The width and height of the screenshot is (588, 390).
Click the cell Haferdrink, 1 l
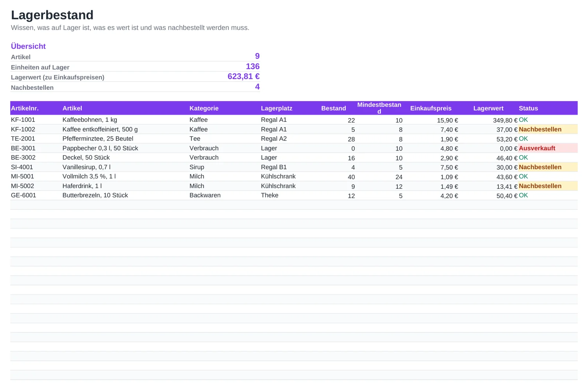[82, 186]
